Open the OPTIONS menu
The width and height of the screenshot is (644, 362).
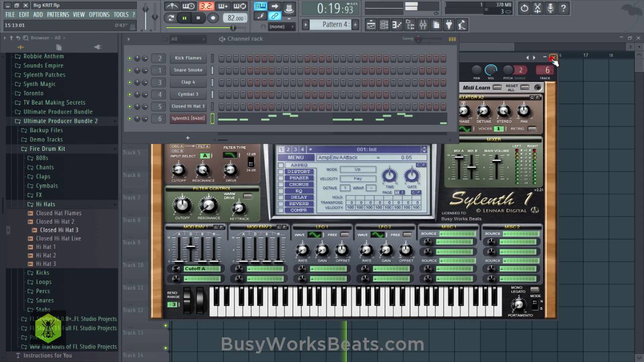99,15
